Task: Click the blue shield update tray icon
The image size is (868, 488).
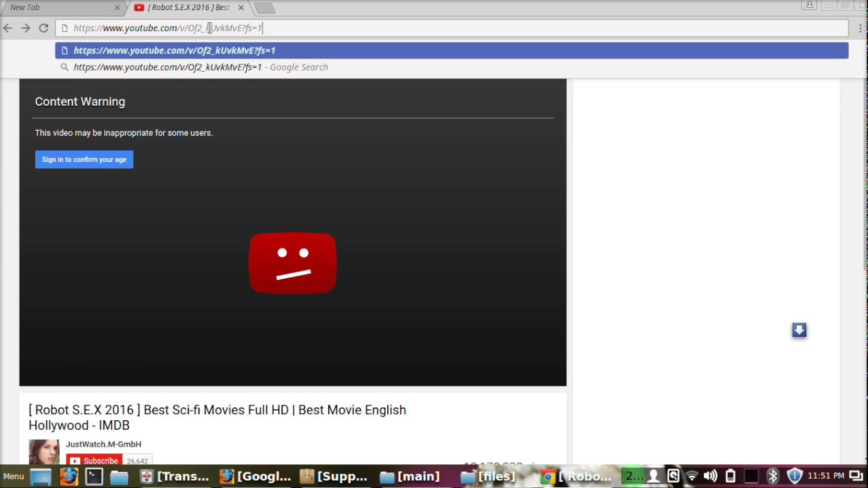Action: [795, 476]
